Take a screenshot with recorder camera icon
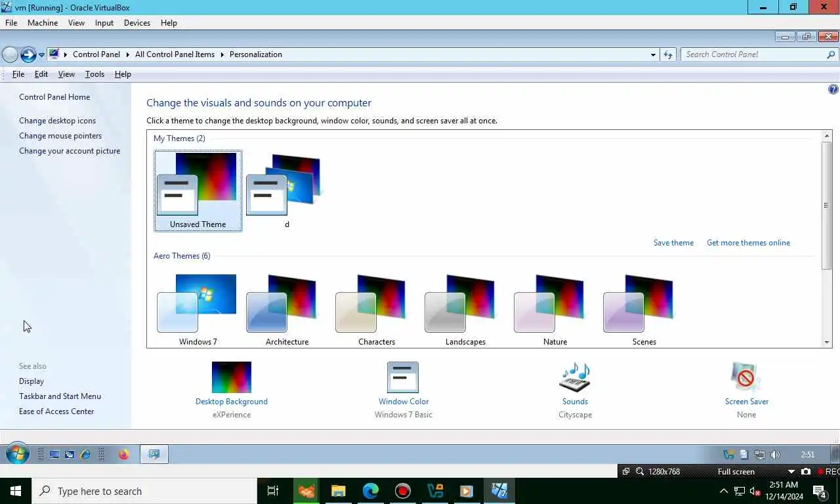840x504 pixels. 805,471
